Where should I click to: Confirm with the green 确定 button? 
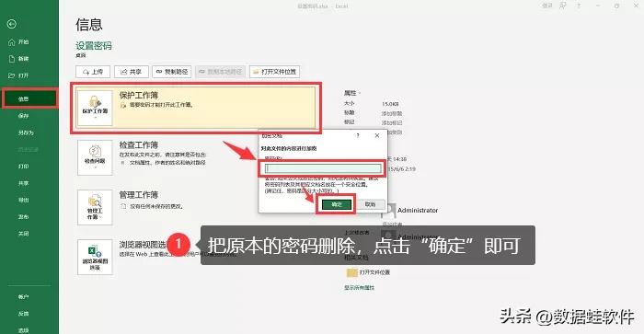pyautogui.click(x=337, y=204)
